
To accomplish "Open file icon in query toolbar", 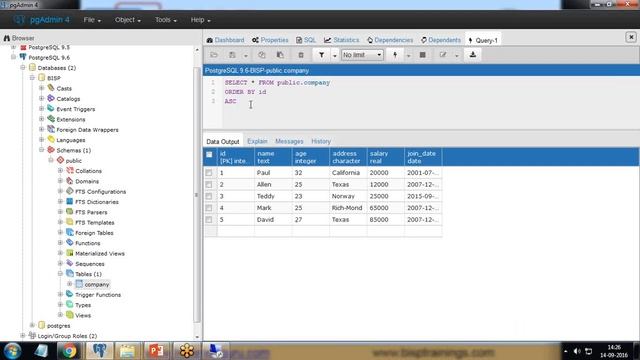I will (214, 55).
